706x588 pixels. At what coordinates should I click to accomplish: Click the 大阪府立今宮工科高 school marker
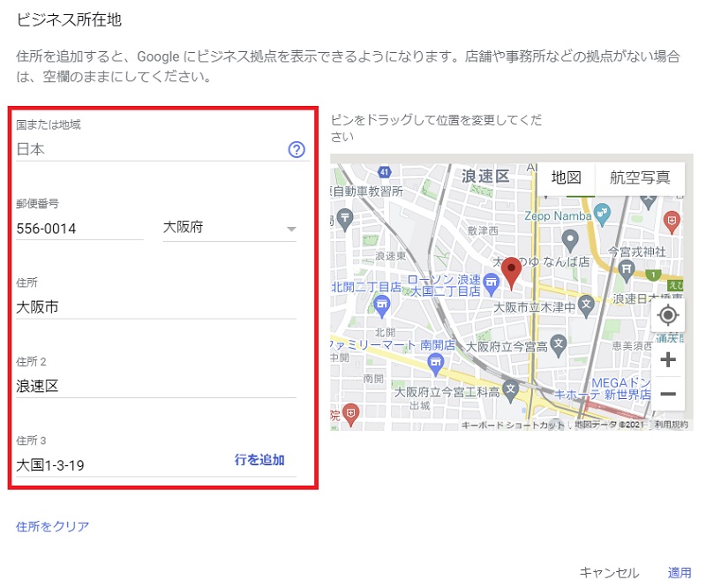click(x=510, y=391)
